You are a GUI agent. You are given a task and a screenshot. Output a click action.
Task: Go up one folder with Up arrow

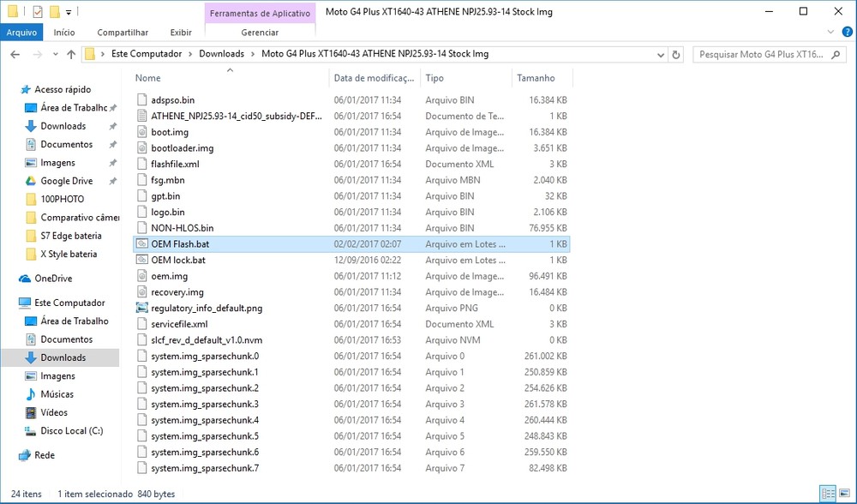click(70, 54)
